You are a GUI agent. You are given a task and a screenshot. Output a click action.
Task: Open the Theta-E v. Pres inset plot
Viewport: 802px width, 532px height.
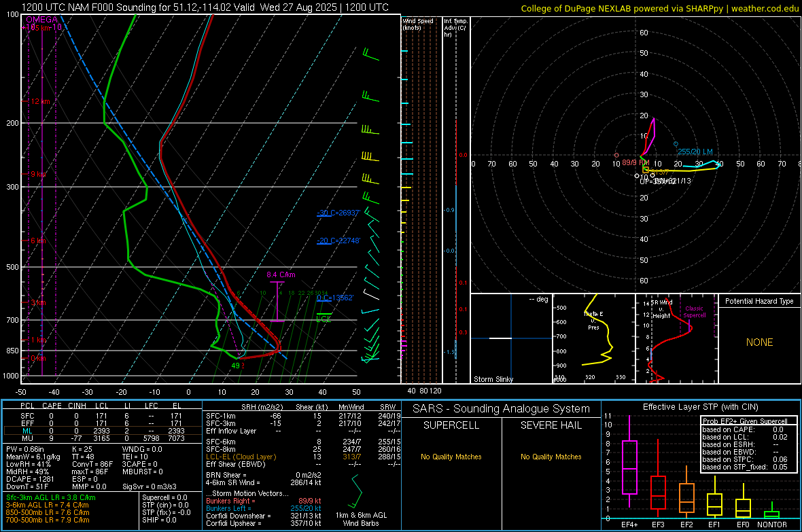pyautogui.click(x=594, y=338)
